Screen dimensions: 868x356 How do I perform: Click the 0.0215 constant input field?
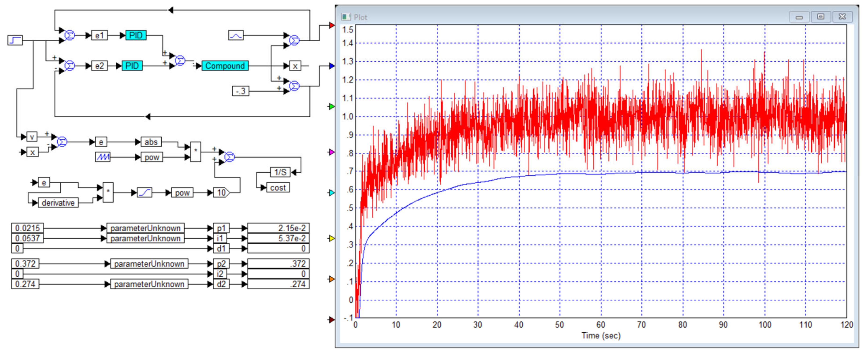pyautogui.click(x=27, y=228)
